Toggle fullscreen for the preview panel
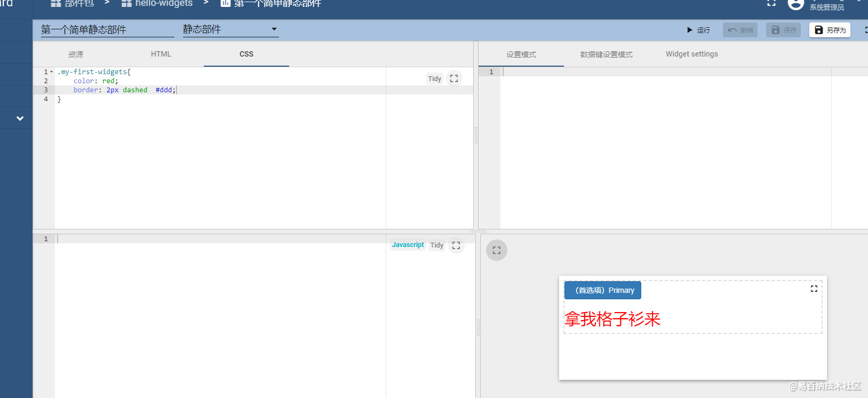Image resolution: width=868 pixels, height=398 pixels. click(497, 250)
